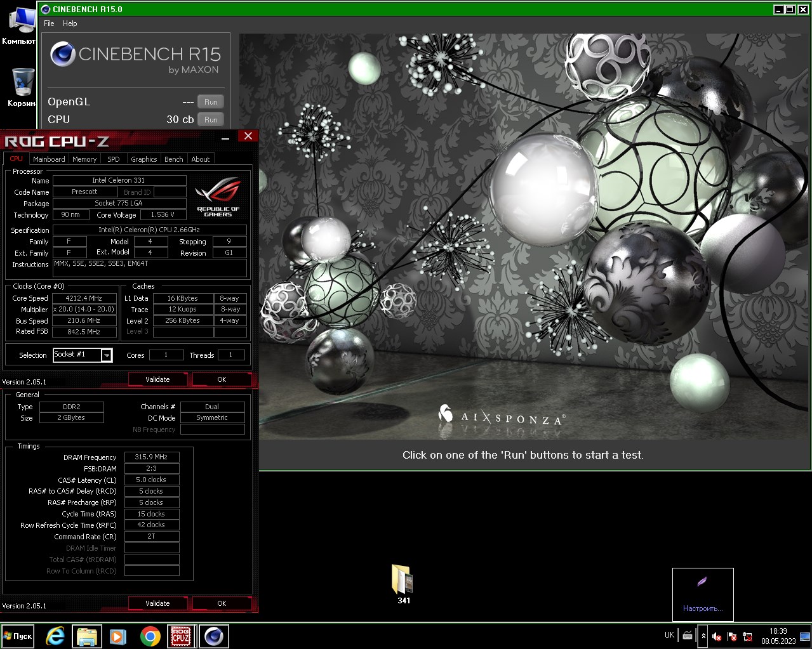Click the purple feather icon in tray popup

click(x=702, y=582)
